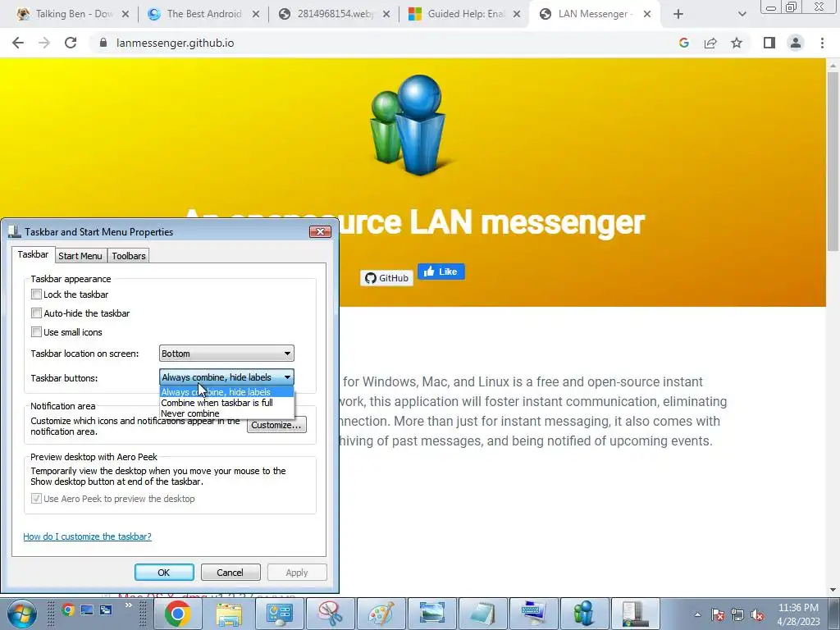Open Paint from taskbar

point(381,614)
